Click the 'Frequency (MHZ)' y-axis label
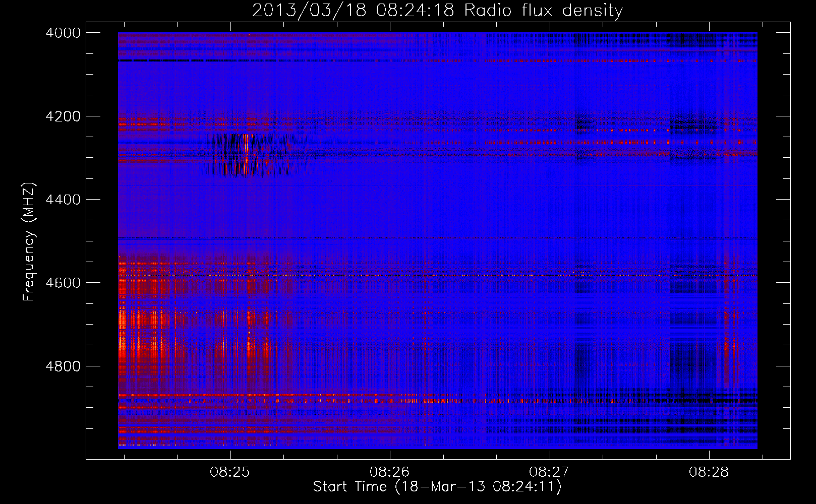The width and height of the screenshot is (816, 504). click(x=29, y=242)
